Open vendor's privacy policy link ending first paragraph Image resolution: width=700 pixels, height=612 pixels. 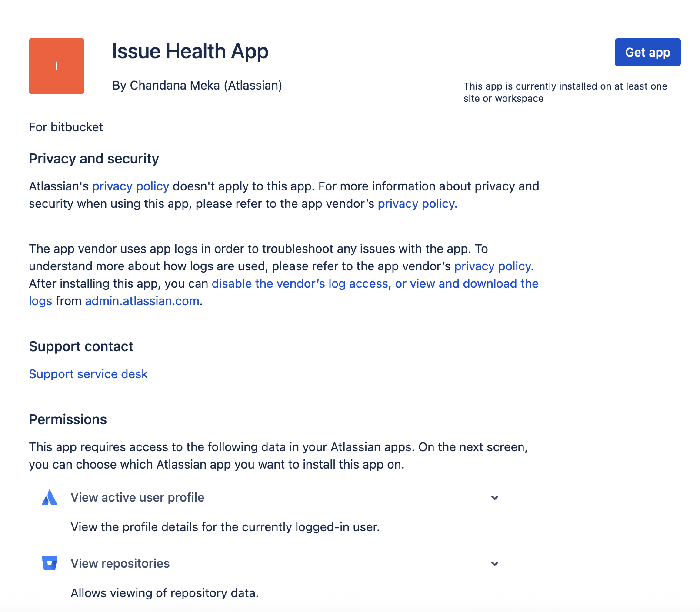pos(417,203)
